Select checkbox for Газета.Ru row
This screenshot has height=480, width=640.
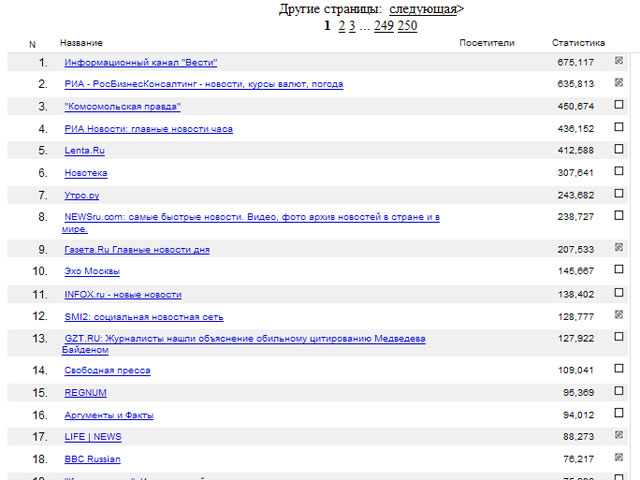coord(619,247)
